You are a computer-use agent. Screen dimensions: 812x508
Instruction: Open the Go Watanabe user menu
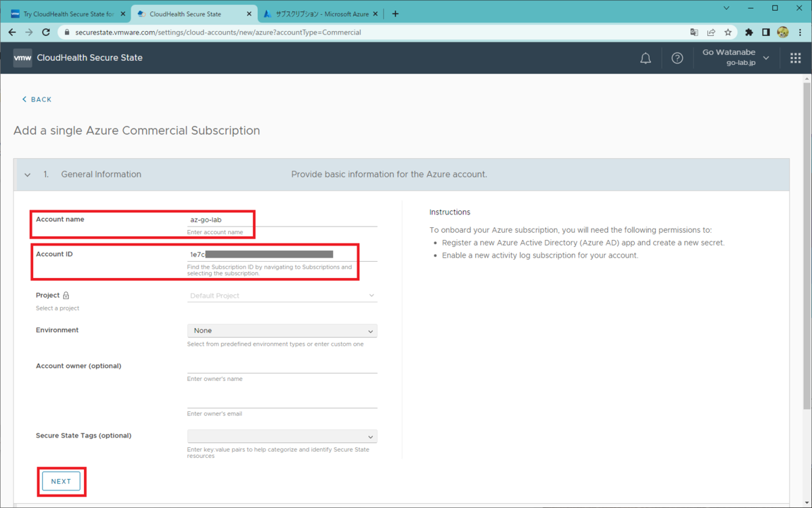point(736,57)
